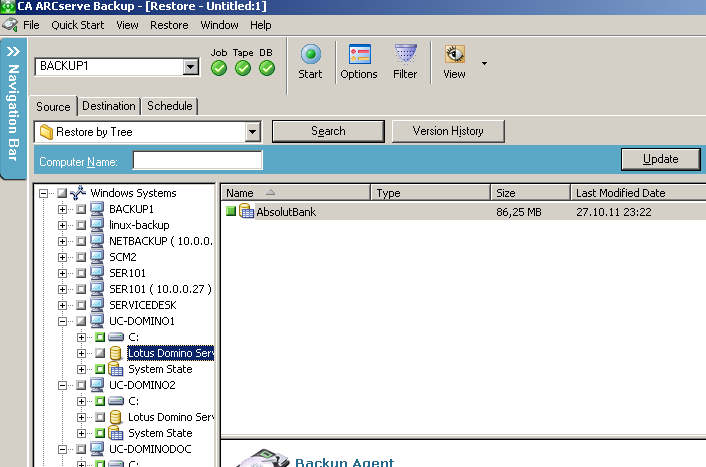Expand the Navigation Bar chevron
706x467 pixels.
[14, 51]
